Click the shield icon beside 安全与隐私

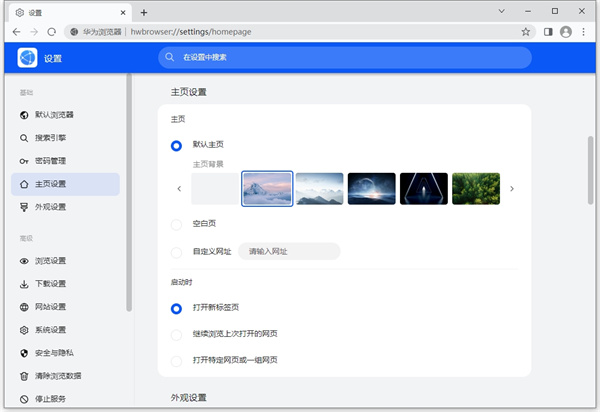[x=24, y=353]
